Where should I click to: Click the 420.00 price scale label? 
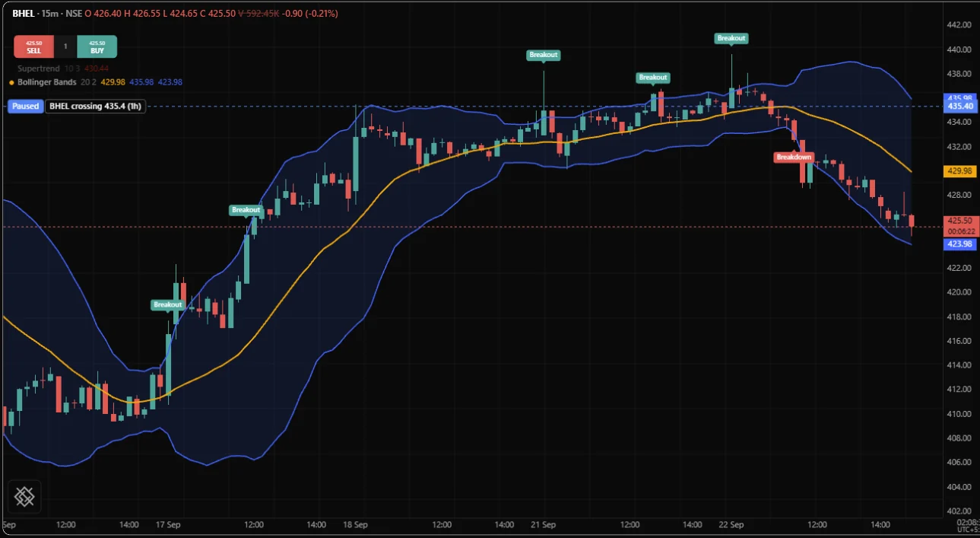pos(959,292)
